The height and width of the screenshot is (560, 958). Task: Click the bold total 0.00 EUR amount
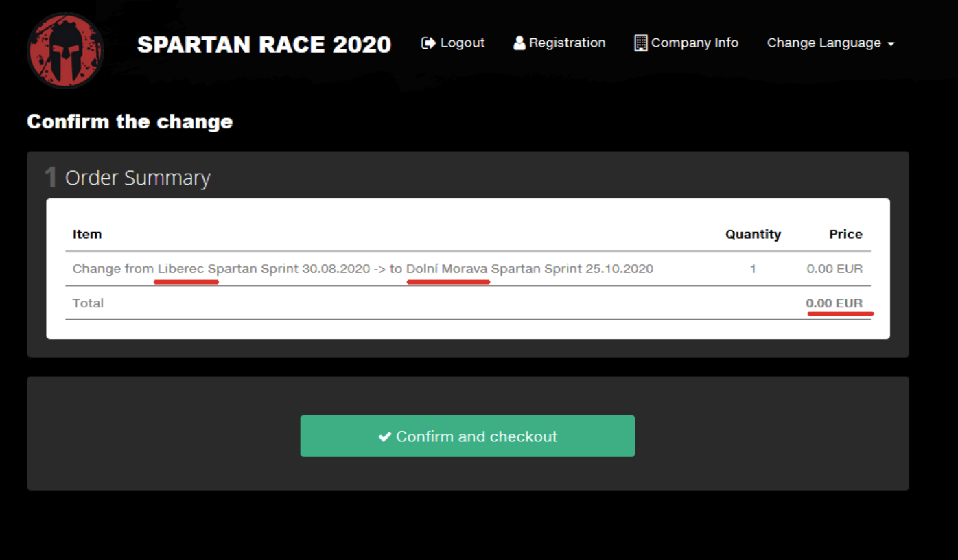pyautogui.click(x=834, y=303)
